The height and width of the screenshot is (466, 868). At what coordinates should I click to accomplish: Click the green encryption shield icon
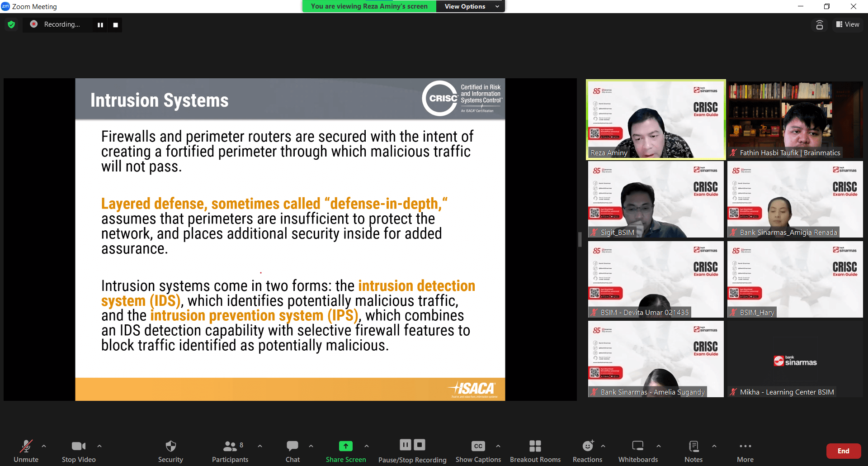[11, 24]
